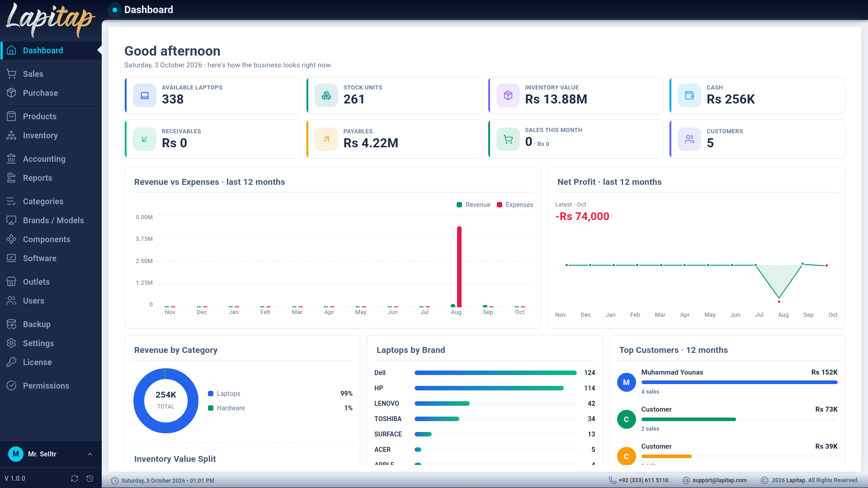This screenshot has width=868, height=488.
Task: Toggle the Expenses legend item
Action: pyautogui.click(x=515, y=205)
